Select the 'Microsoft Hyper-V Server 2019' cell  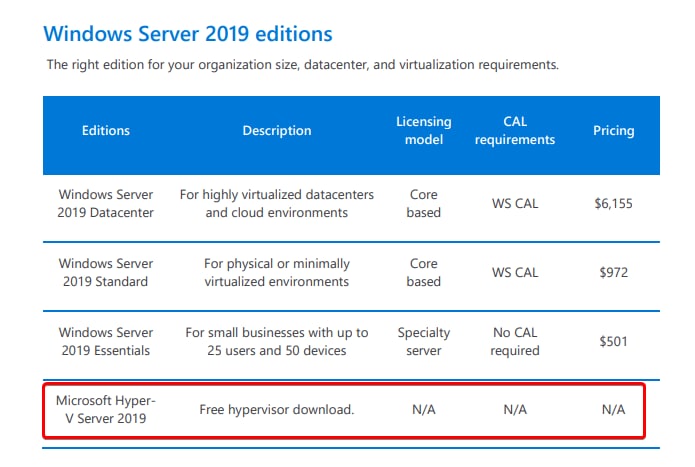click(105, 409)
